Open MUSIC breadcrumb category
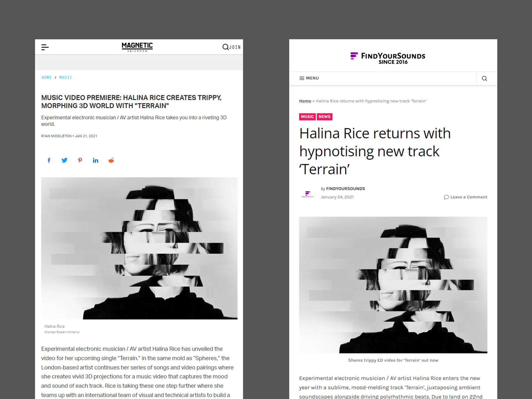Viewport: 532px width, 399px height. pos(66,78)
